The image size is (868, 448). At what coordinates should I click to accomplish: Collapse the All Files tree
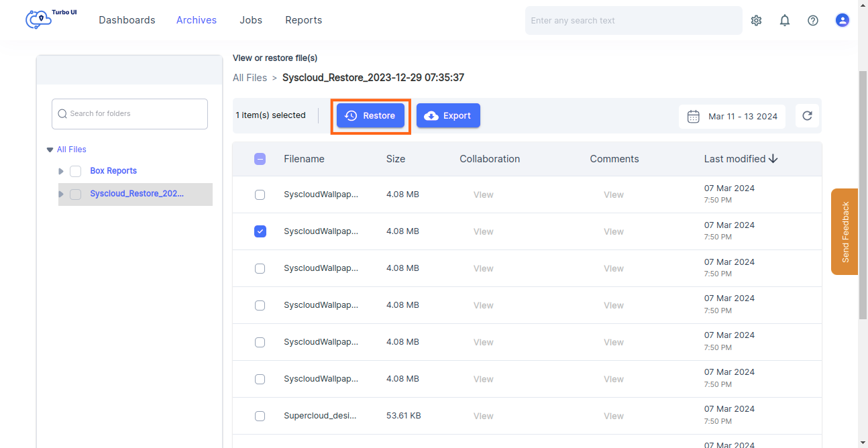50,150
